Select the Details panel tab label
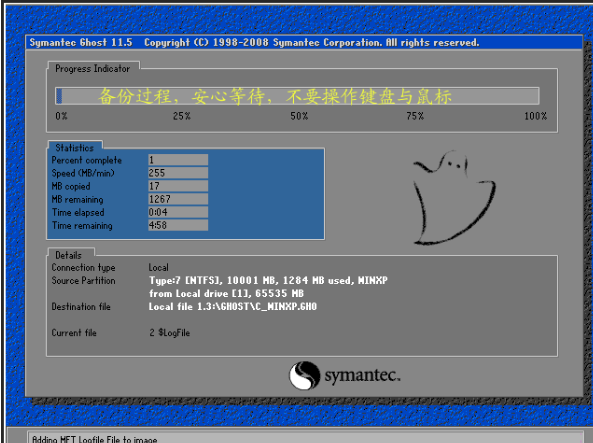593x443 pixels. 68,255
